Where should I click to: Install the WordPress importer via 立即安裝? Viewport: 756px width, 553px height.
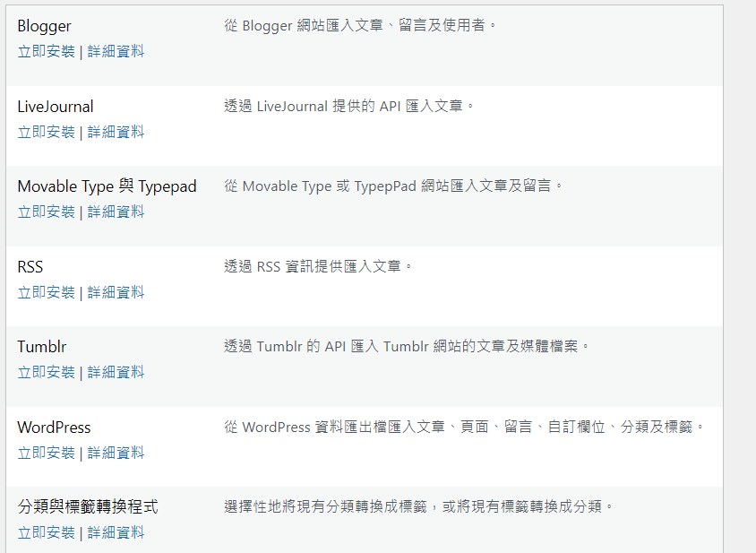click(x=47, y=454)
